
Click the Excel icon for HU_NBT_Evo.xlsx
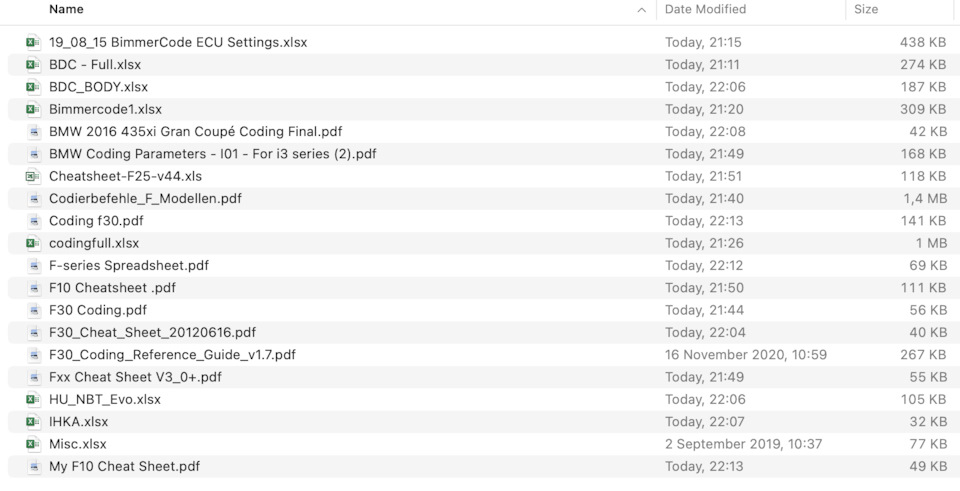pyautogui.click(x=33, y=400)
